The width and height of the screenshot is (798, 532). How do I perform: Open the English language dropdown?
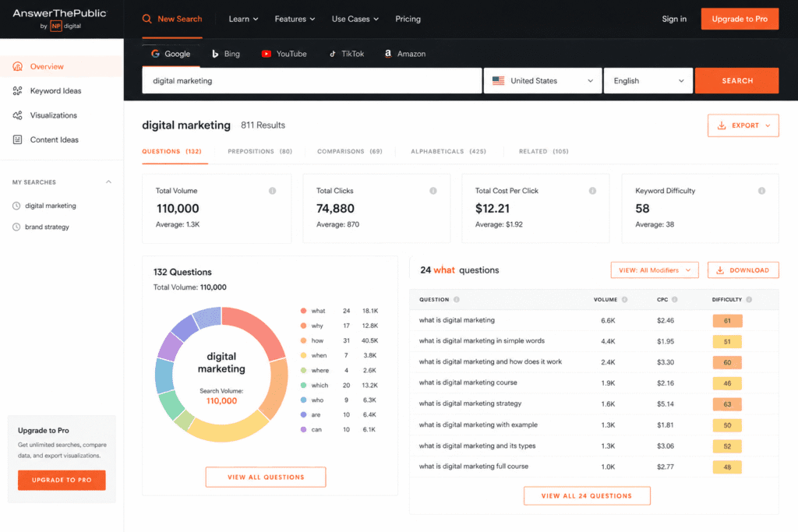point(648,81)
